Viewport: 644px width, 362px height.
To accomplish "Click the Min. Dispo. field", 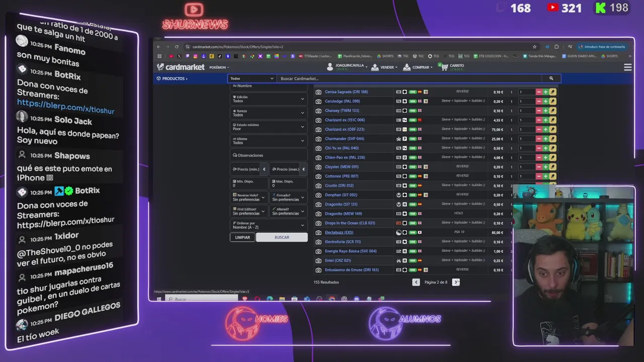I will pos(249,183).
